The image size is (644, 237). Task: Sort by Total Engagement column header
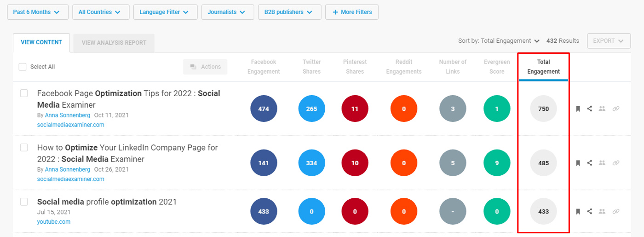[x=543, y=67]
